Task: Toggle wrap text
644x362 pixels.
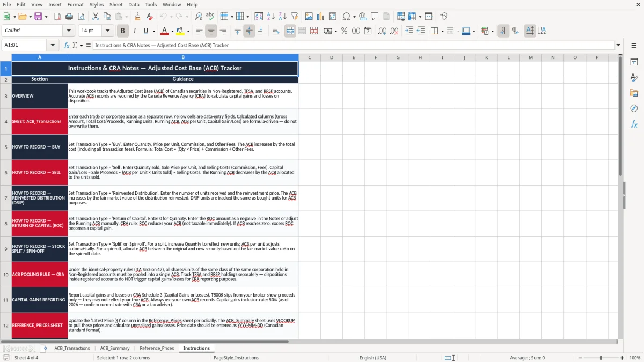Action: pyautogui.click(x=276, y=31)
